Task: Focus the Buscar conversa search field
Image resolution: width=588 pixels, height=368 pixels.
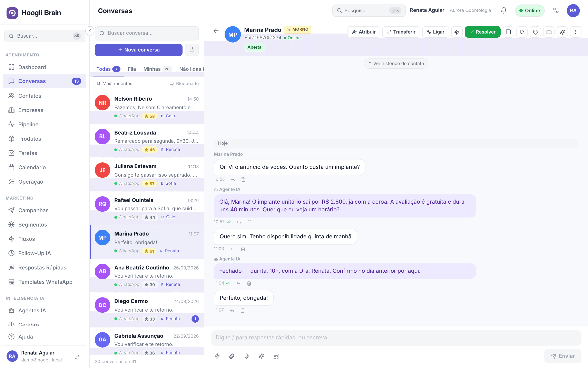Action: click(x=147, y=33)
